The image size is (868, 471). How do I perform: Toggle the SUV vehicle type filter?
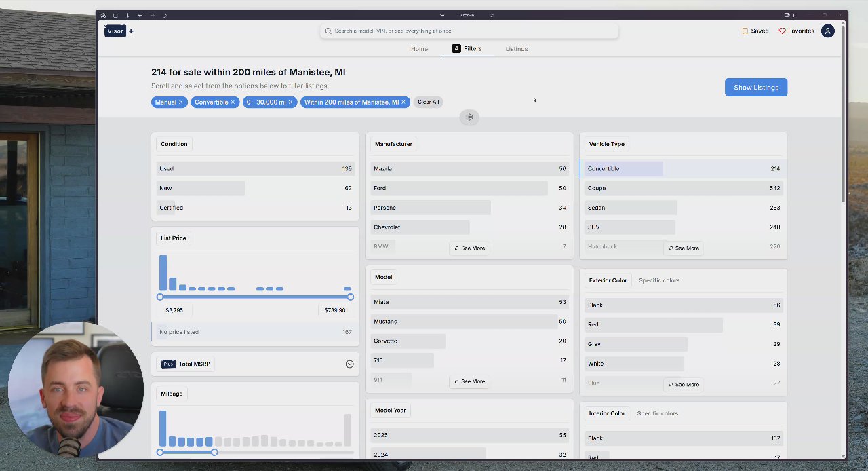pyautogui.click(x=684, y=227)
